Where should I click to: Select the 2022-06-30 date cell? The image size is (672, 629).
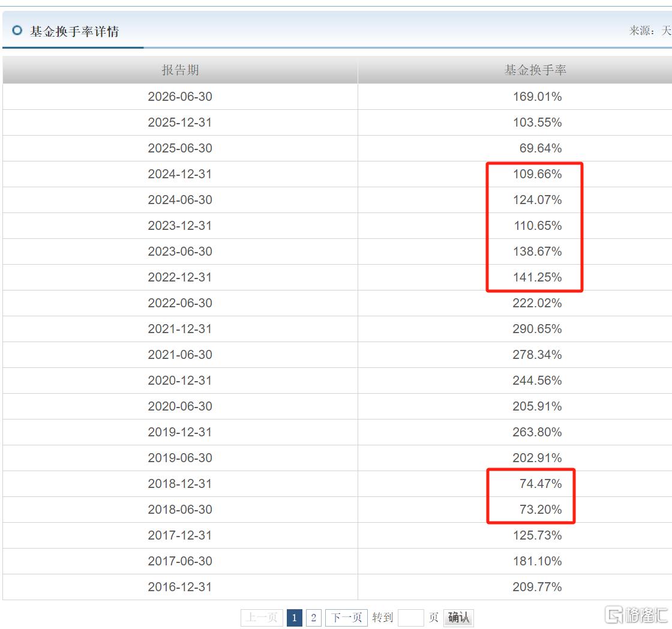(180, 302)
